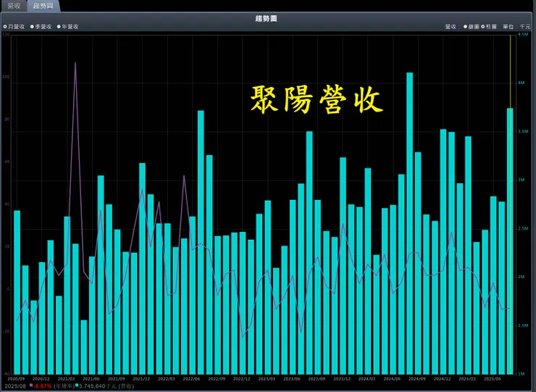Click the shortest bar at 2021/05
Image resolution: width=536 pixels, height=392 pixels.
[84, 347]
